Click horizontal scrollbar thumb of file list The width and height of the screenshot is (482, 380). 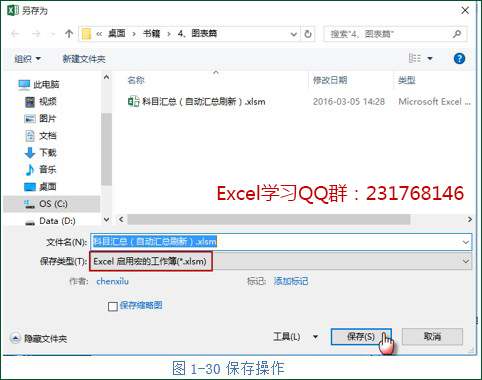(x=269, y=219)
